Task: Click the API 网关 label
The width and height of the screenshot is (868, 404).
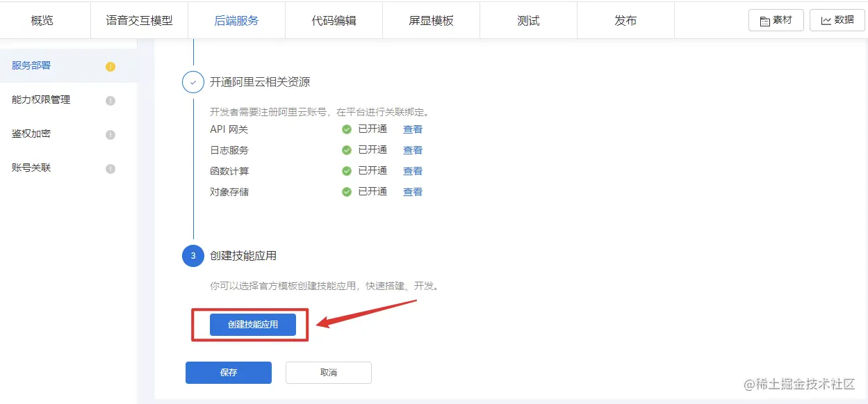Action: [229, 129]
